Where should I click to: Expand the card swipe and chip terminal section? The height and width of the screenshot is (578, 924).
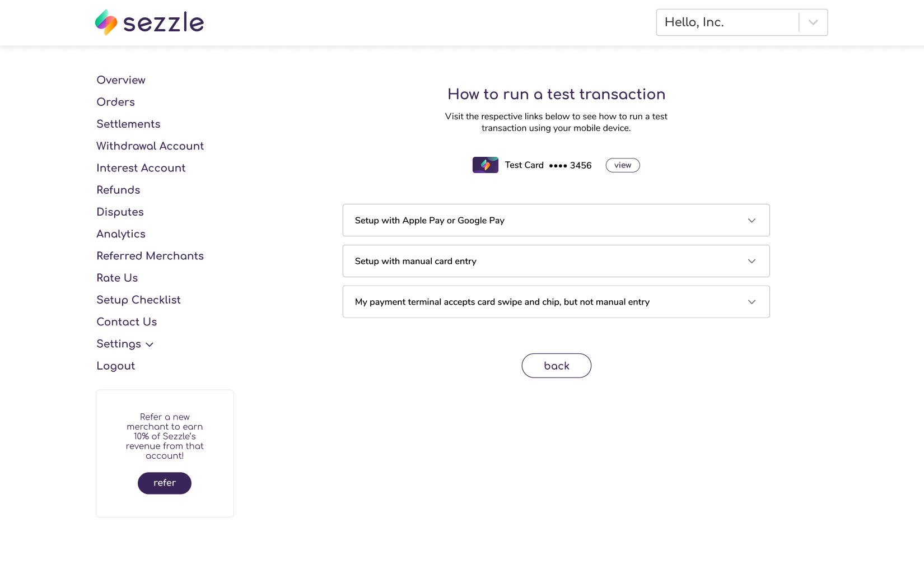coord(556,302)
